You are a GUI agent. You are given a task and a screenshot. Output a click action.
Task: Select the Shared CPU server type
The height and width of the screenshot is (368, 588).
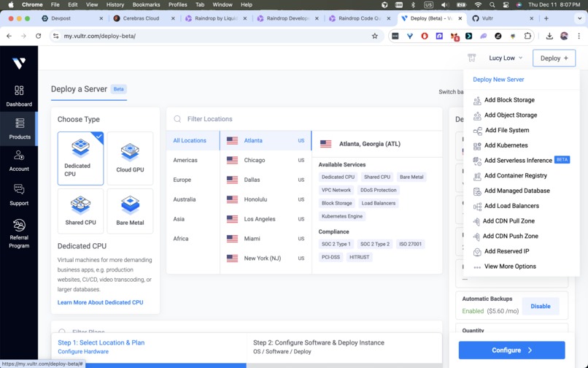click(x=81, y=211)
